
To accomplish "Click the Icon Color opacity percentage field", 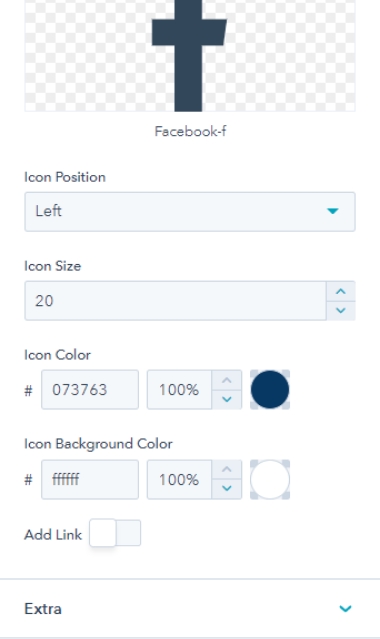I will point(179,390).
